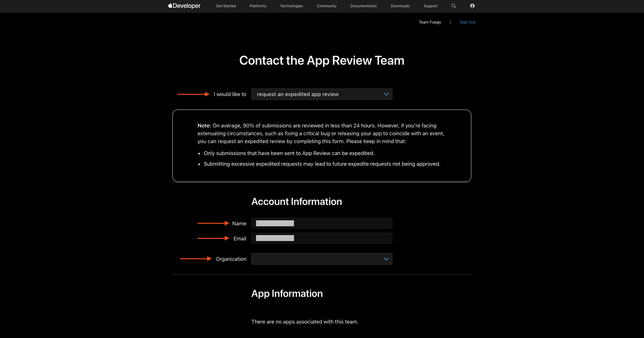Open the Support nav link
Image resolution: width=644 pixels, height=338 pixels.
[431, 6]
